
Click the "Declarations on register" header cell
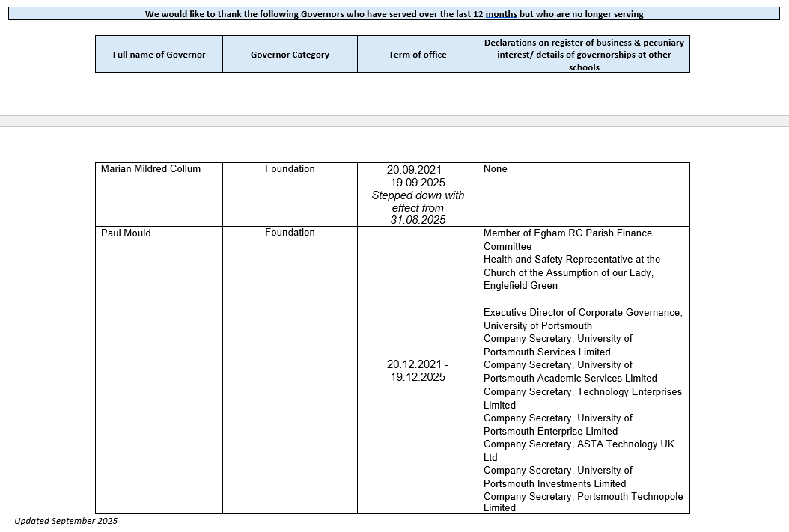click(583, 55)
